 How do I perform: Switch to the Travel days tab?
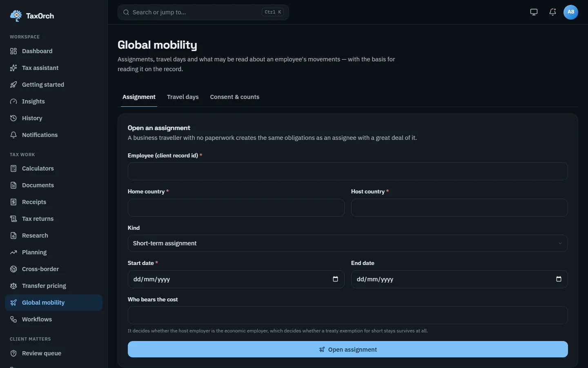click(x=183, y=97)
